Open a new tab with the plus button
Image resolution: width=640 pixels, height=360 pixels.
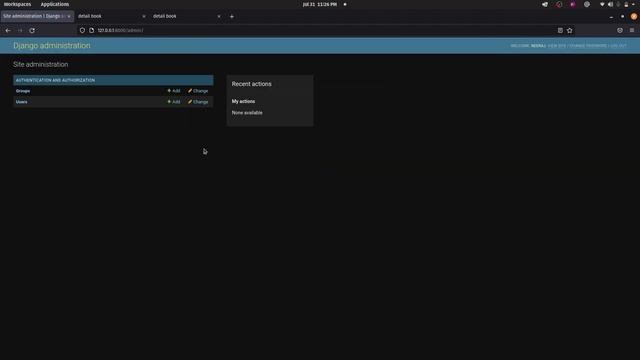coord(232,16)
